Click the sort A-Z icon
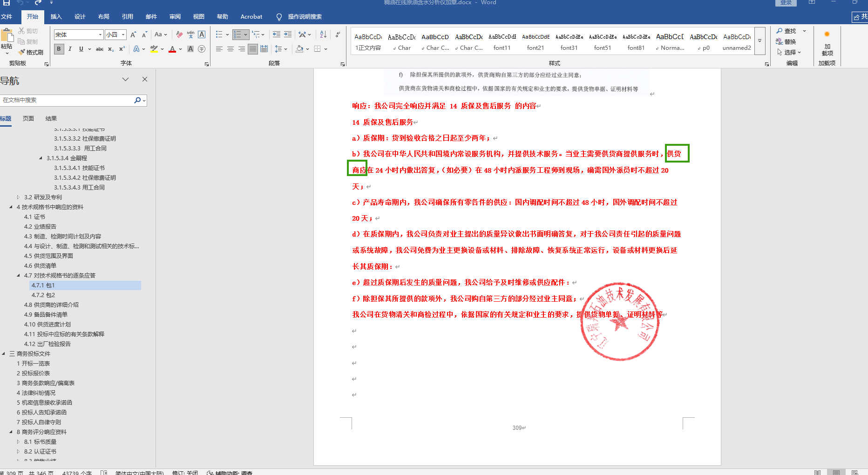Image resolution: width=868 pixels, height=475 pixels. [x=323, y=34]
